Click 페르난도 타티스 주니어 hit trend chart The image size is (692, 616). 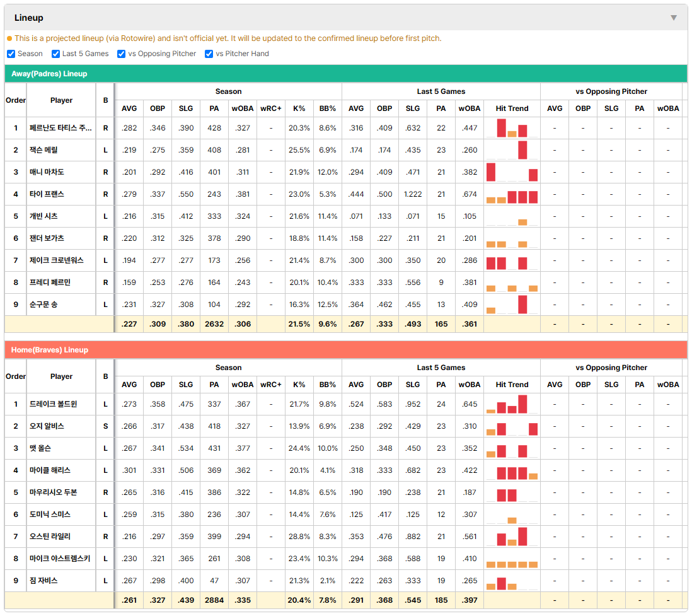pyautogui.click(x=512, y=128)
